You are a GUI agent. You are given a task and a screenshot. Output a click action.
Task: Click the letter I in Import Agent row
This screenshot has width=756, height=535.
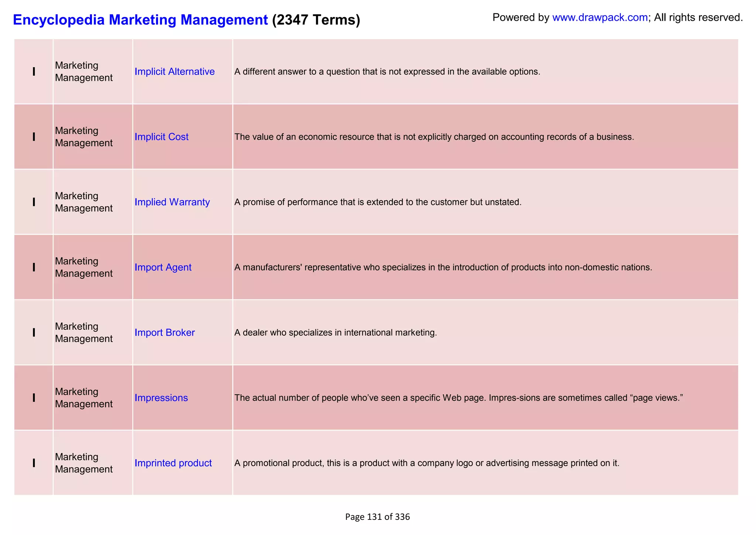click(x=34, y=267)
